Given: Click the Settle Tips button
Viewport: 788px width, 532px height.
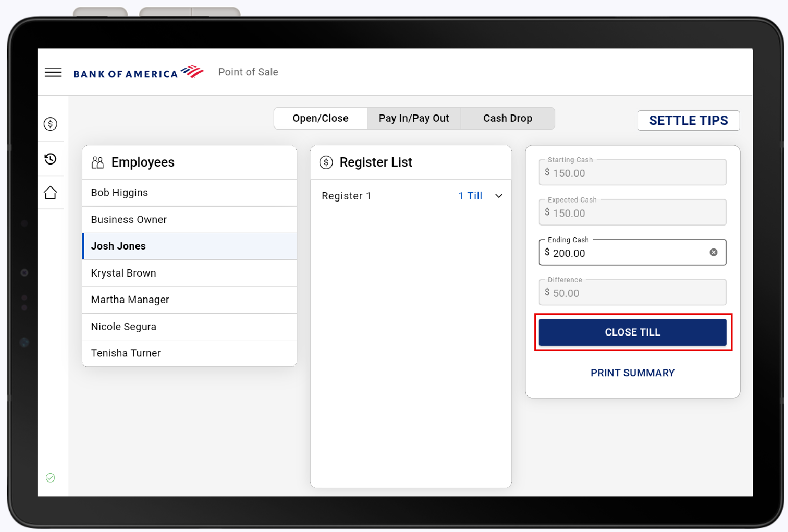Looking at the screenshot, I should coord(688,121).
